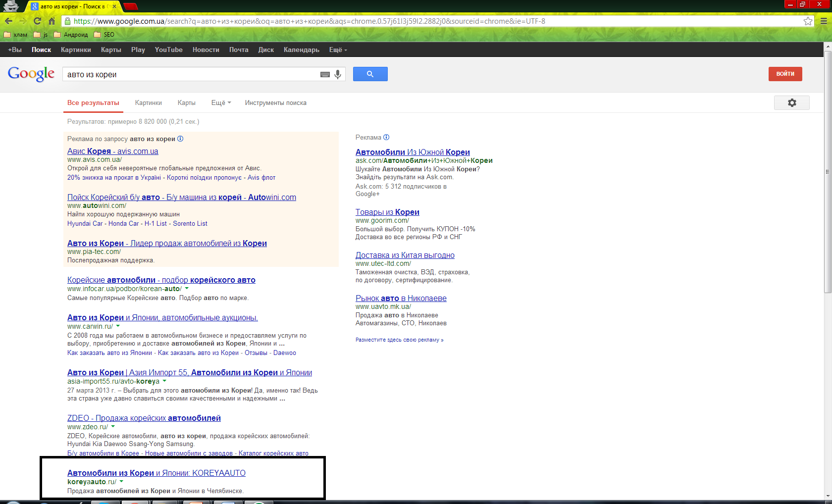Image resolution: width=832 pixels, height=504 pixels.
Task: Close the авто из кореи browser tab
Action: pyautogui.click(x=114, y=6)
